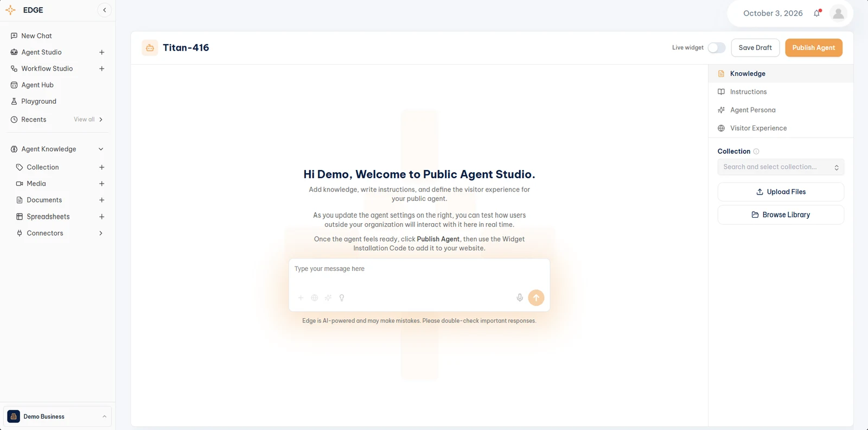Switch to the Instructions tab
The width and height of the screenshot is (868, 430).
click(x=781, y=92)
